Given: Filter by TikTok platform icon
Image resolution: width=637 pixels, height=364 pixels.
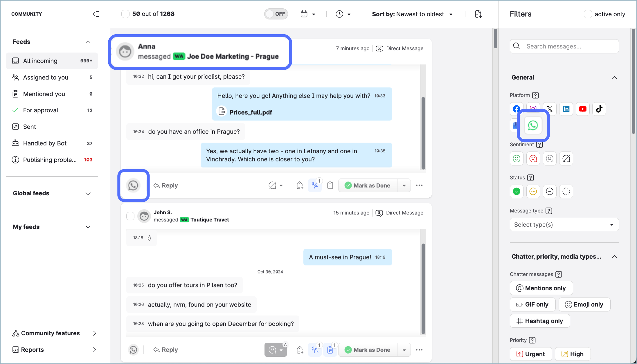Looking at the screenshot, I should click(x=599, y=109).
